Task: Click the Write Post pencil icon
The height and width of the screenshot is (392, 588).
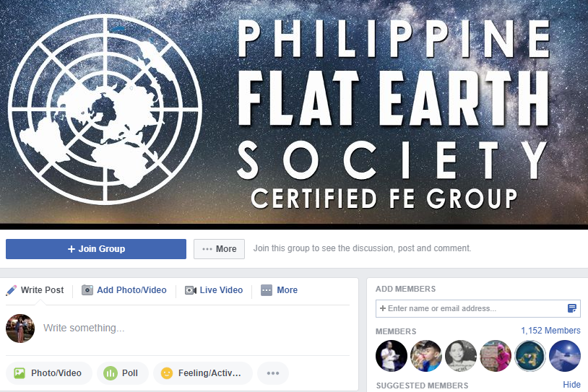Action: (x=12, y=290)
